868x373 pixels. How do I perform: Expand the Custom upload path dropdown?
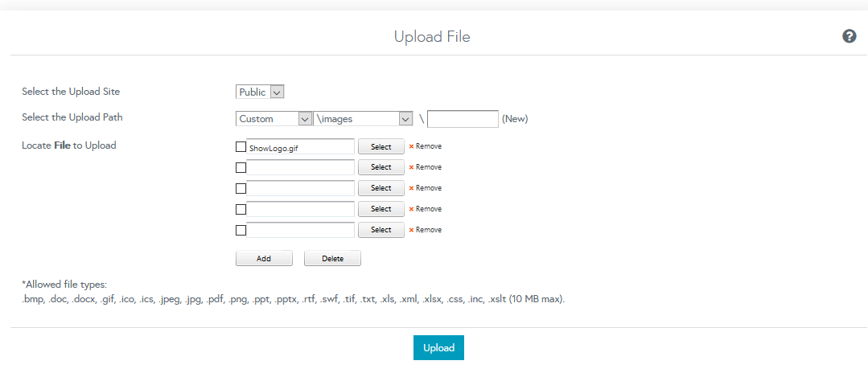(274, 119)
